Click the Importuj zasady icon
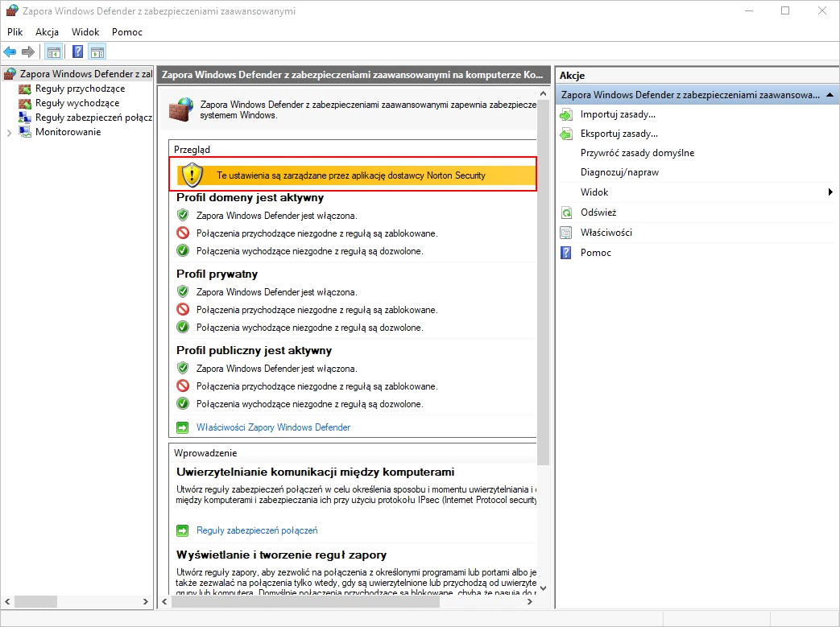840x627 pixels. (x=566, y=114)
